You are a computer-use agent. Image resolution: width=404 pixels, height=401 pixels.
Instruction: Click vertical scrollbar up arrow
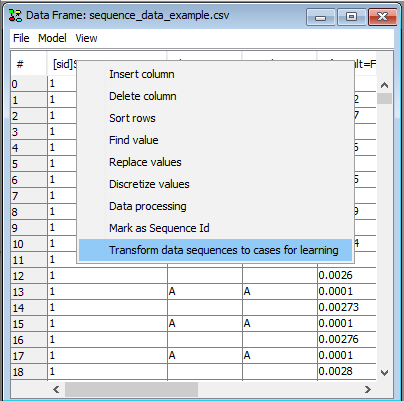tap(384, 85)
